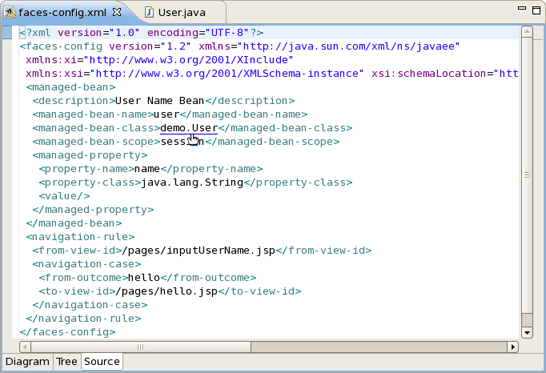Click the horizontal scrollbar right arrow
This screenshot has width=546, height=373.
[513, 347]
